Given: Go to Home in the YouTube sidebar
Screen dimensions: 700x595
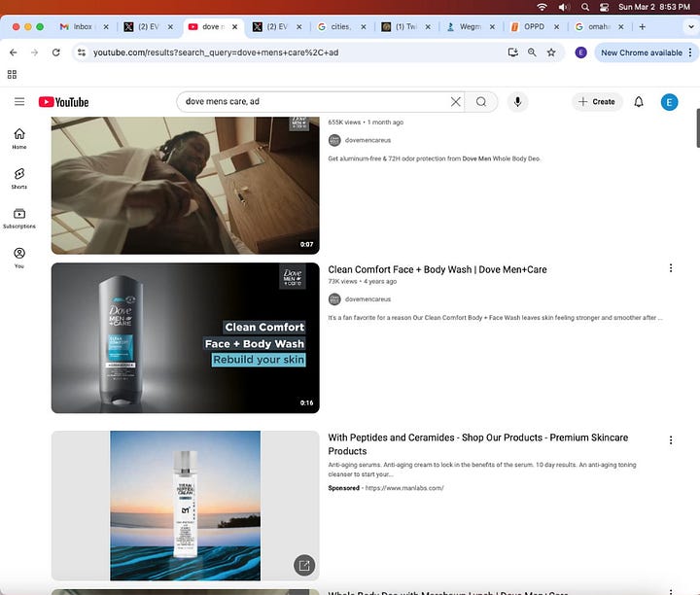Looking at the screenshot, I should [x=19, y=138].
